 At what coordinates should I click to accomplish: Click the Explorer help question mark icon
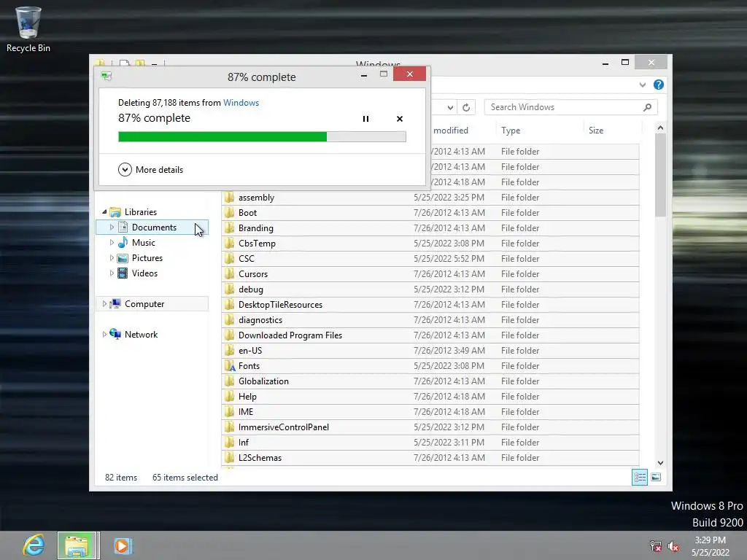659,85
